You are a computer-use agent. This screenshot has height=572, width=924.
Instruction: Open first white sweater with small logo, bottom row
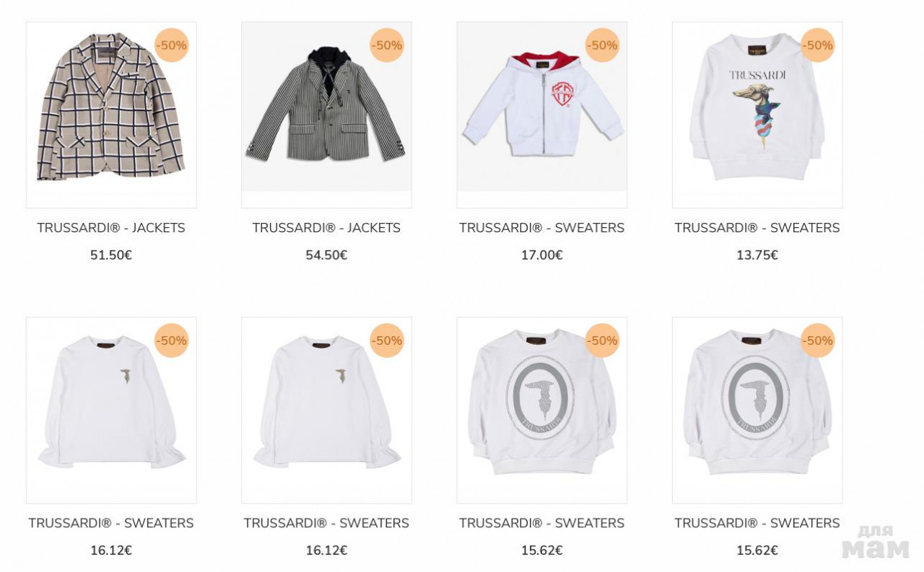click(111, 410)
